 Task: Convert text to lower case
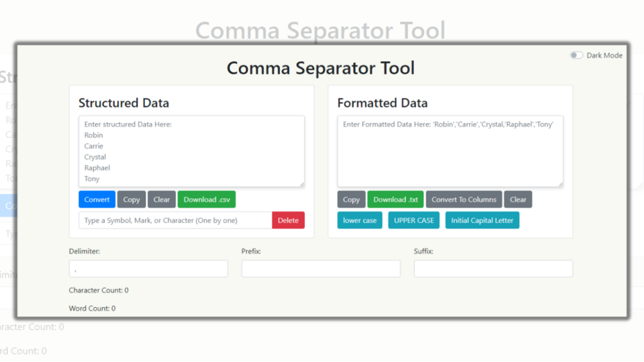point(359,220)
